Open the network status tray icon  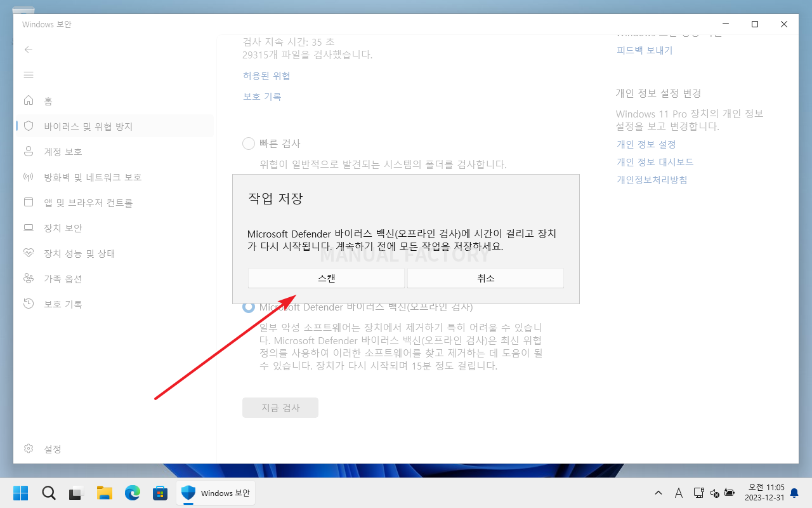coord(698,492)
